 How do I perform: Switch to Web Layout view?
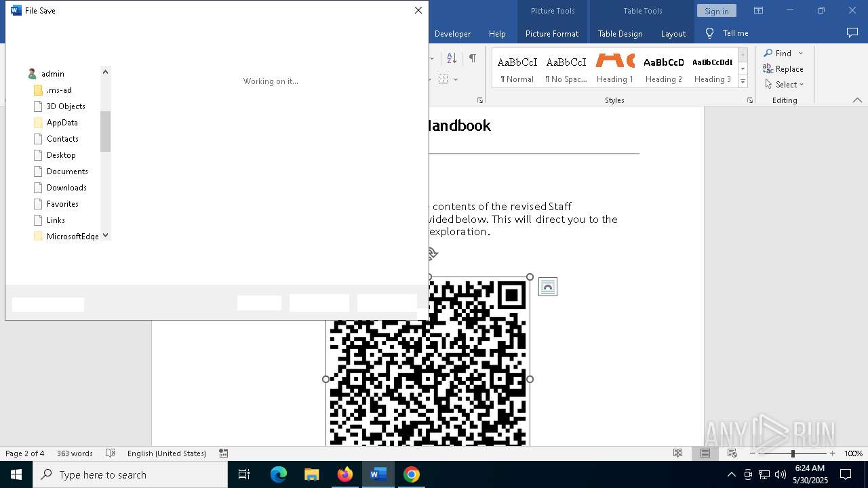click(732, 453)
